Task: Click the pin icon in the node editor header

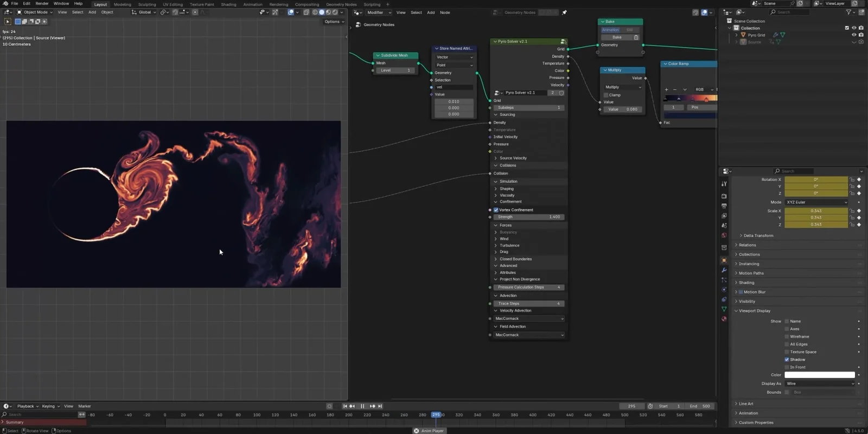Action: click(564, 12)
